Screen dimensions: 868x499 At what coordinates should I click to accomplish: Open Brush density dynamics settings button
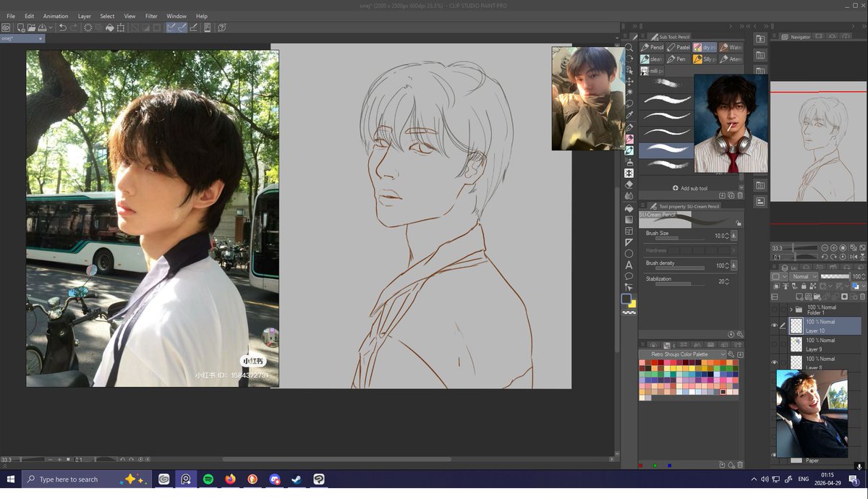pos(733,265)
